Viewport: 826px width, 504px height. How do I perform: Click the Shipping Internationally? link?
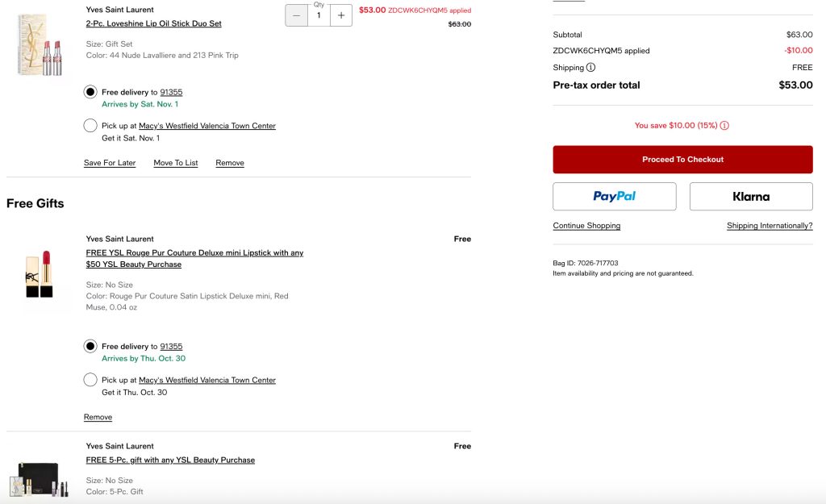(770, 226)
